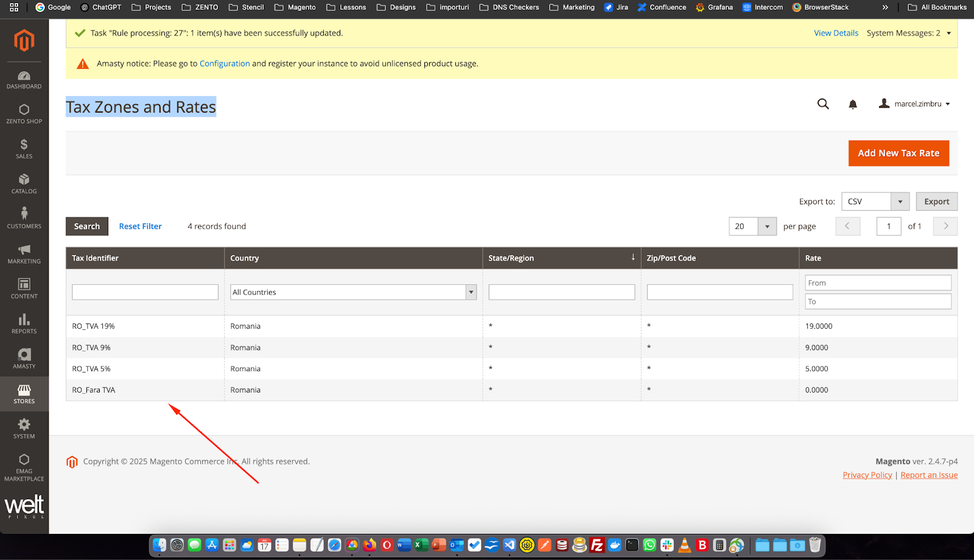The image size is (974, 560).
Task: Expand the All Countries filter dropdown
Action: (x=353, y=292)
